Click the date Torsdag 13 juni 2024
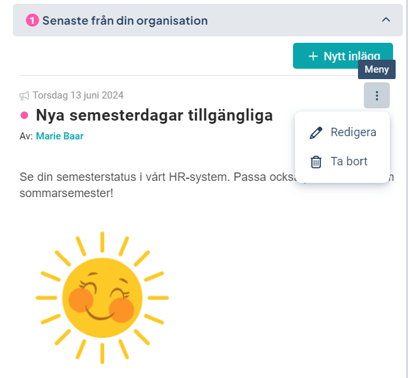The height and width of the screenshot is (378, 408). tap(78, 95)
